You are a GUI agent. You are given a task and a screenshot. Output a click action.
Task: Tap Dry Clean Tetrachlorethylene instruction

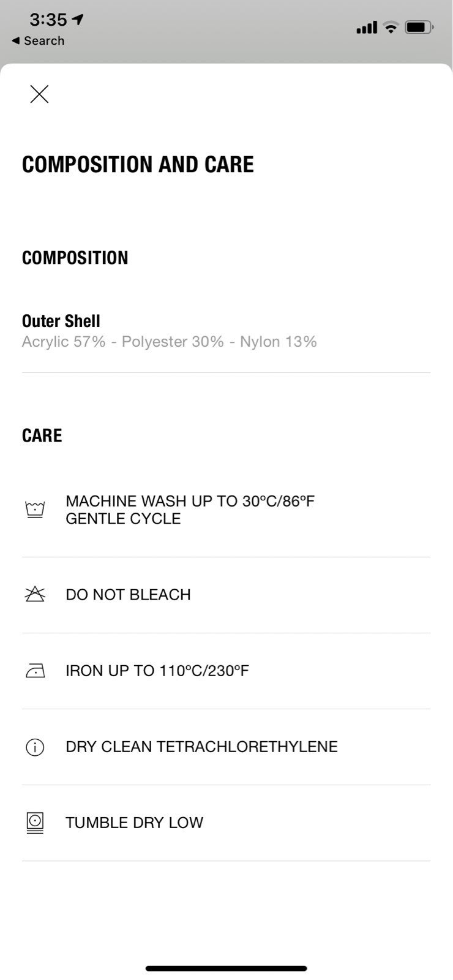(201, 747)
